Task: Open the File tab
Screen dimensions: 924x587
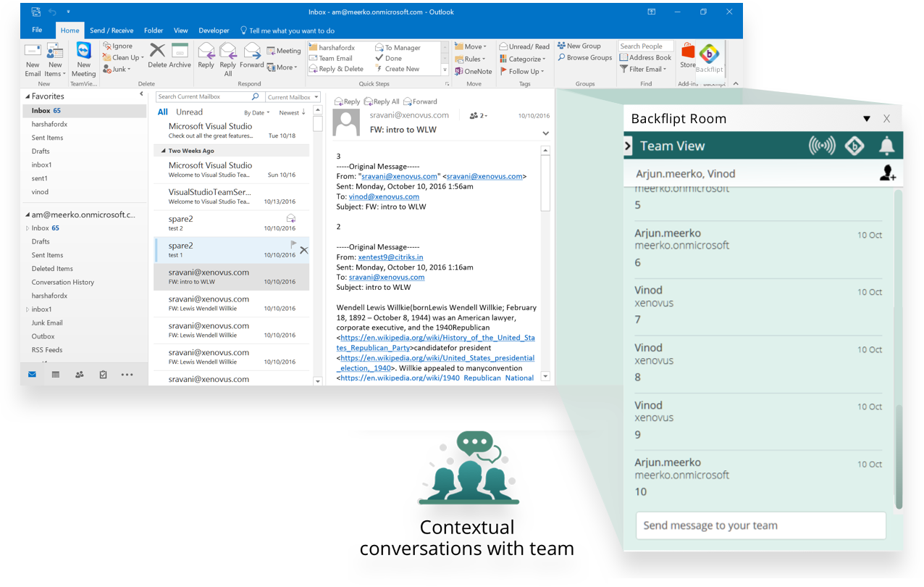Action: (37, 30)
